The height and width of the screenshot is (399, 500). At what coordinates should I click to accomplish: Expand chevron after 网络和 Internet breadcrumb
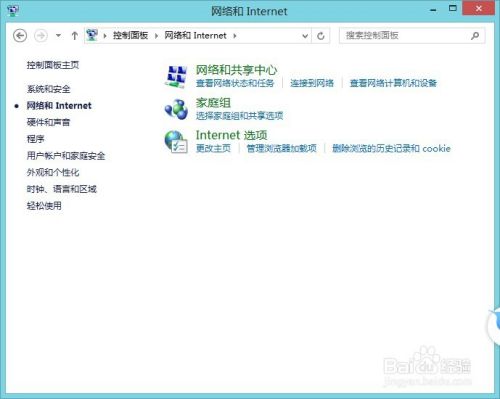(x=235, y=36)
